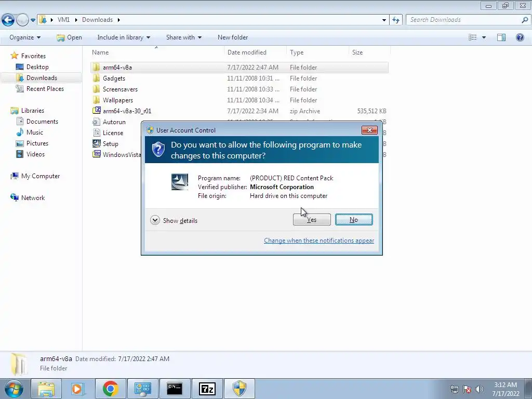This screenshot has width=532, height=399.
Task: Expand Show details in UAC dialog
Action: click(x=174, y=220)
